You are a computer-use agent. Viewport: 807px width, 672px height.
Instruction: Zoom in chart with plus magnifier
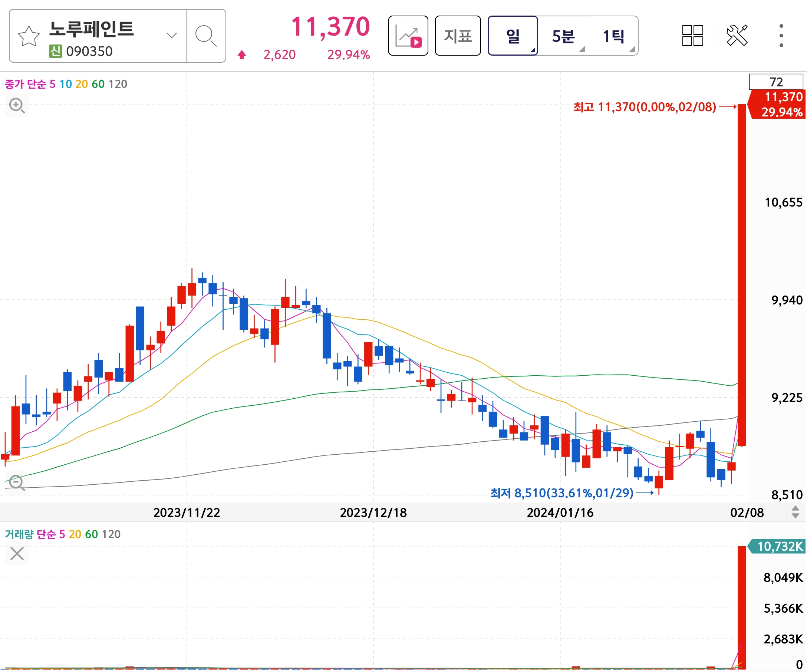[x=17, y=106]
